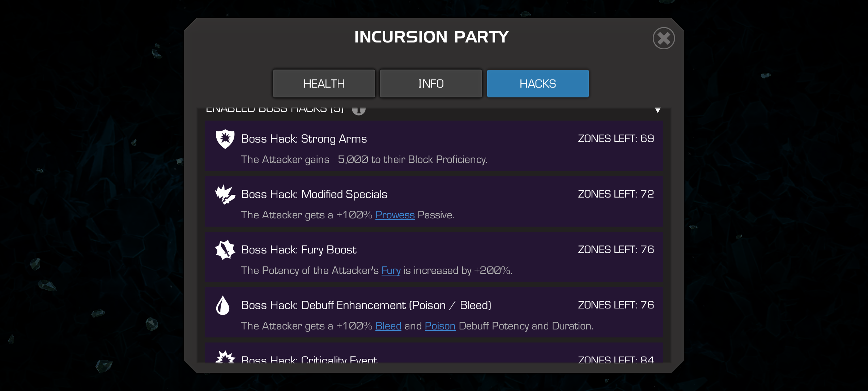Click the Zones Left: 69 label
Screen dimensions: 868x391
tap(616, 139)
